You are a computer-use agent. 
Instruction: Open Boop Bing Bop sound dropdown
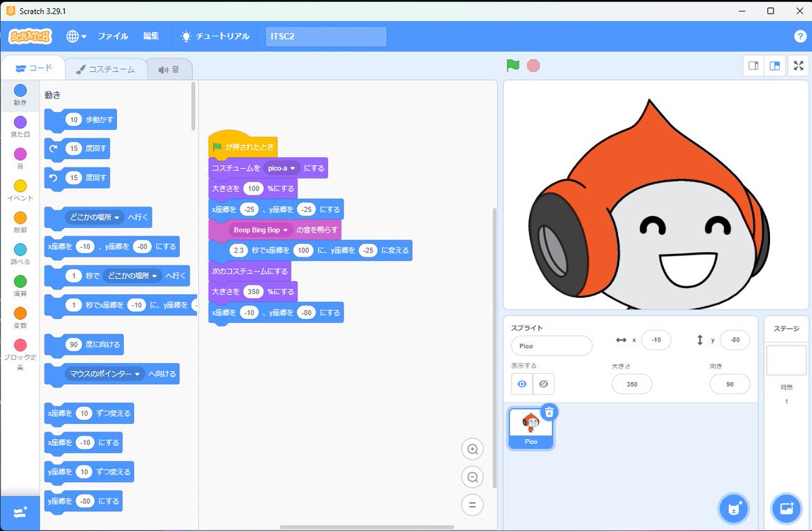(261, 230)
